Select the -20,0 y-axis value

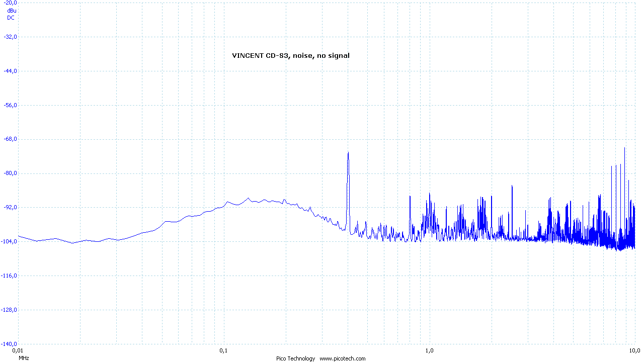tap(11, 3)
